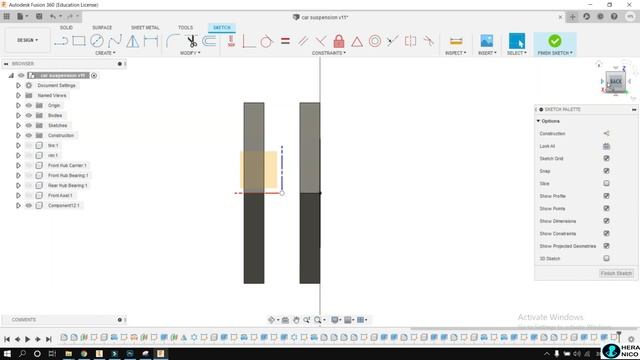This screenshot has height=360, width=640.
Task: Select the Spline sketch tool
Action: pyautogui.click(x=115, y=41)
